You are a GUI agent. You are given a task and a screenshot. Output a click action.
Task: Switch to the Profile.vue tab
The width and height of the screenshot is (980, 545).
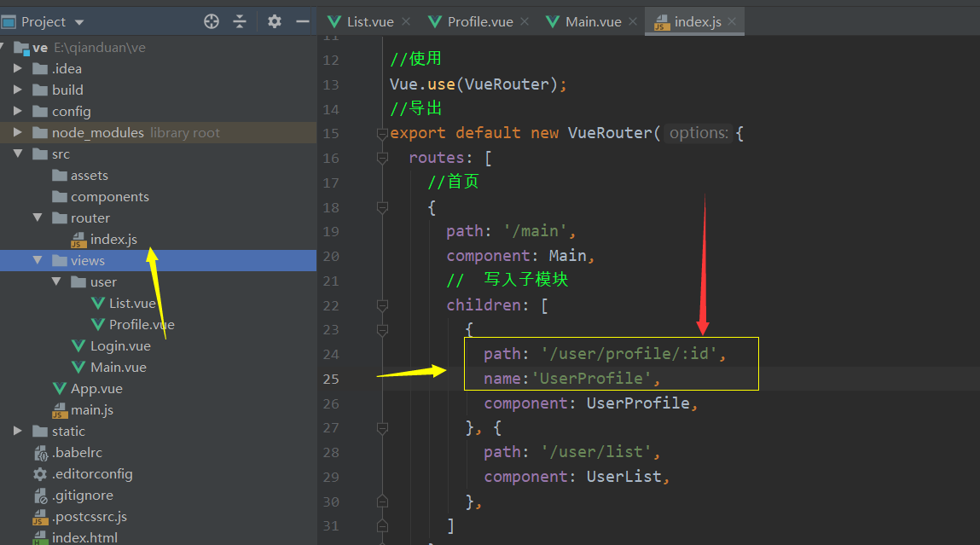click(480, 22)
